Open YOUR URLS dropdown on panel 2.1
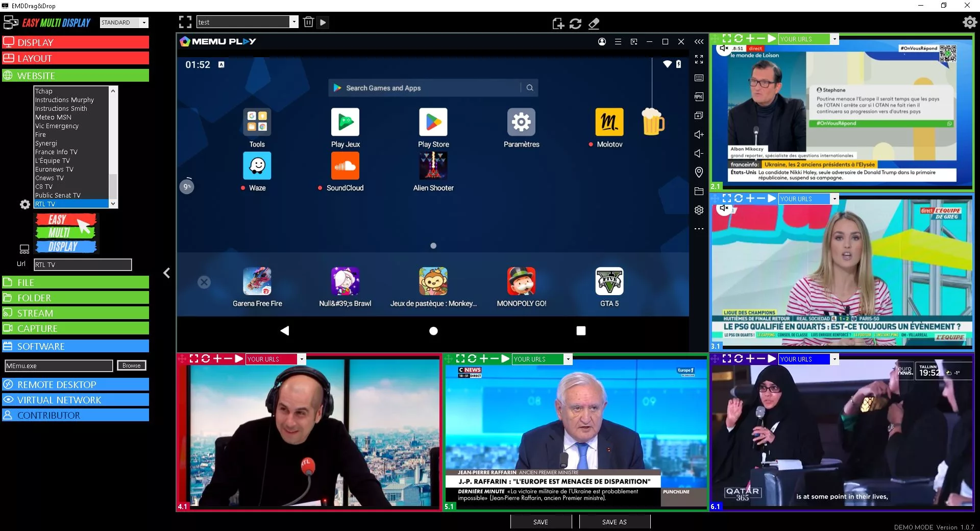Viewport: 980px width, 531px height. click(835, 39)
